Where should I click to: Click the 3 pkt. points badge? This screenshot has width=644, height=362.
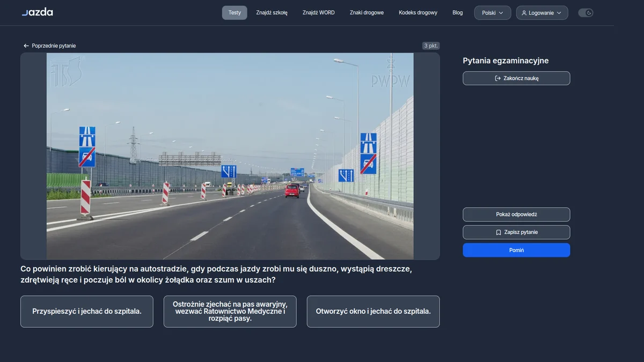pos(430,46)
